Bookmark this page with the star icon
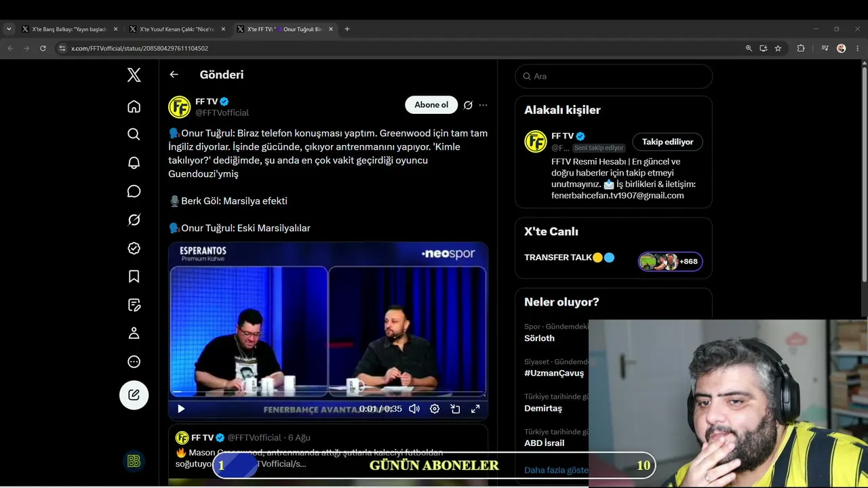Viewport: 868px width, 488px height. point(778,48)
